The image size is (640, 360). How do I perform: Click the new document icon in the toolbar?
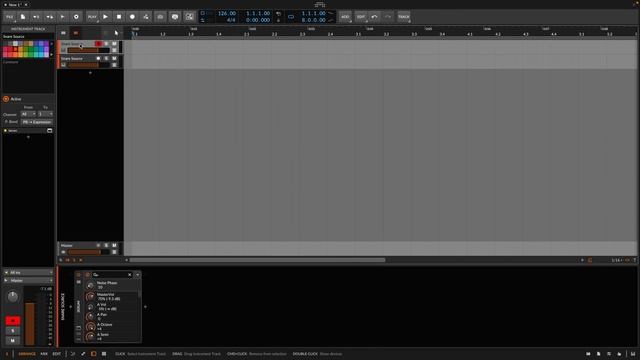(23, 17)
